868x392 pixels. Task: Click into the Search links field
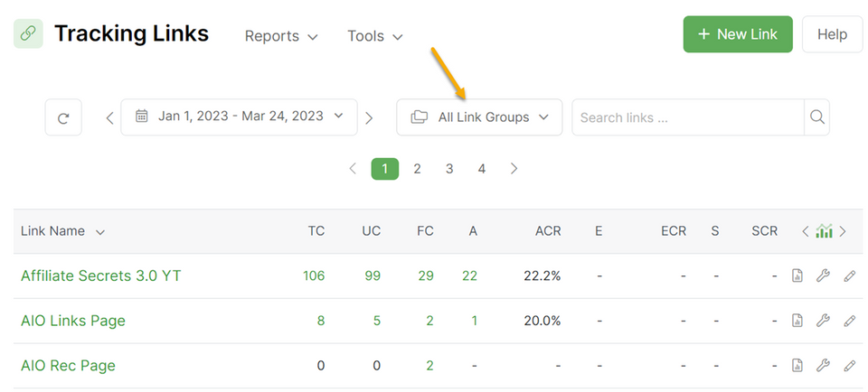(688, 117)
